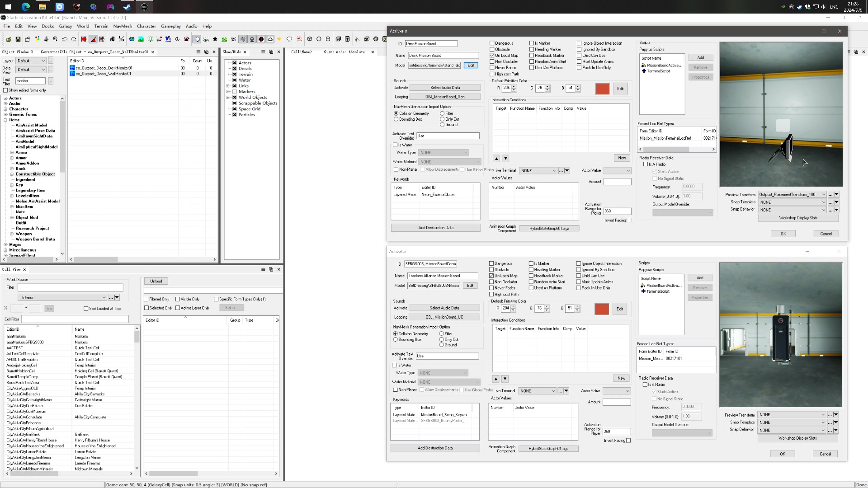Select Bounding Box radio in upper activator
868x488 pixels.
point(396,119)
